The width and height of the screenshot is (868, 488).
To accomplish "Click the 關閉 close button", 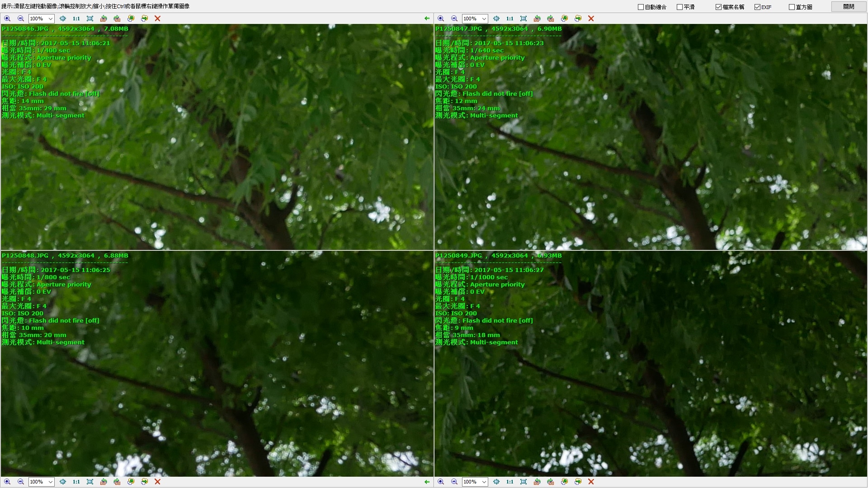I will click(849, 6).
